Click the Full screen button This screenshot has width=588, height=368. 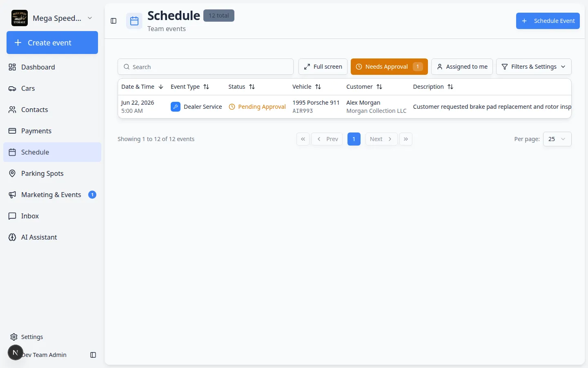pos(323,67)
